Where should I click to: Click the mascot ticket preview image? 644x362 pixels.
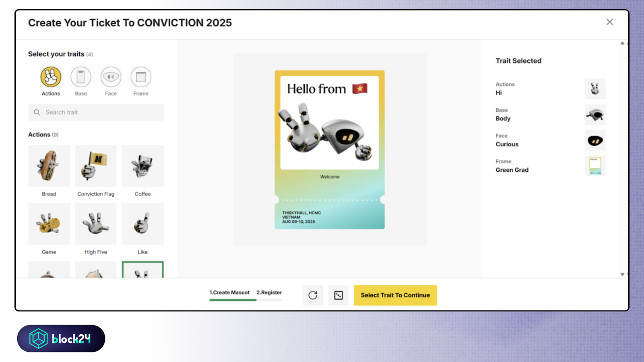click(330, 150)
